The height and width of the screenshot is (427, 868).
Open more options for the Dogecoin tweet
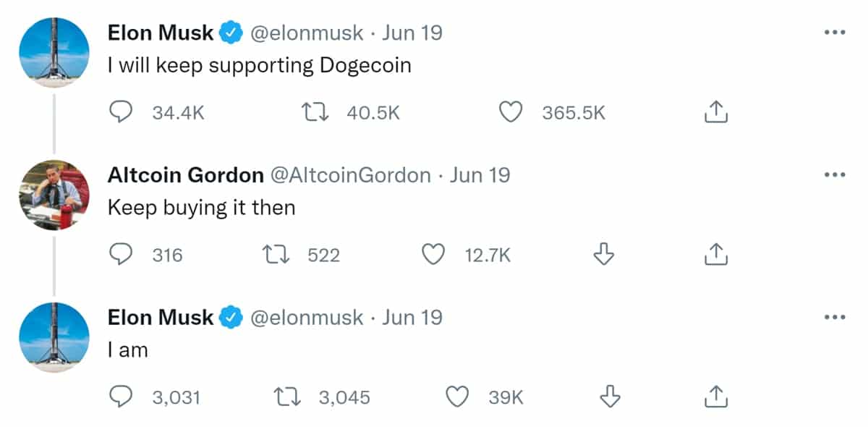point(834,33)
